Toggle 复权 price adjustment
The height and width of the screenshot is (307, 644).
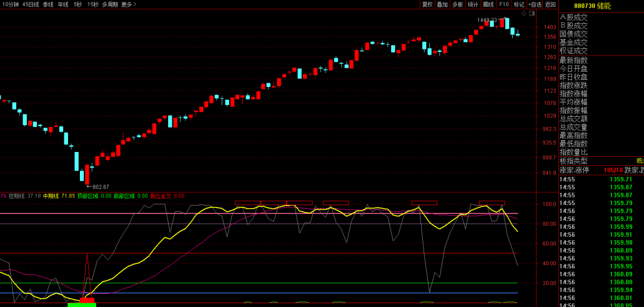click(427, 4)
